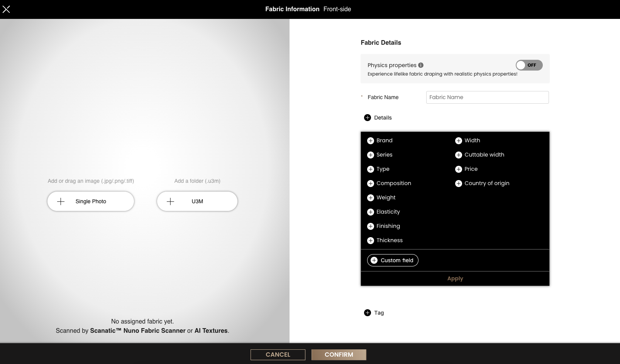620x364 pixels.
Task: Click 'Scanatic™ Nuno Fabric Scanner' text
Action: [138, 330]
